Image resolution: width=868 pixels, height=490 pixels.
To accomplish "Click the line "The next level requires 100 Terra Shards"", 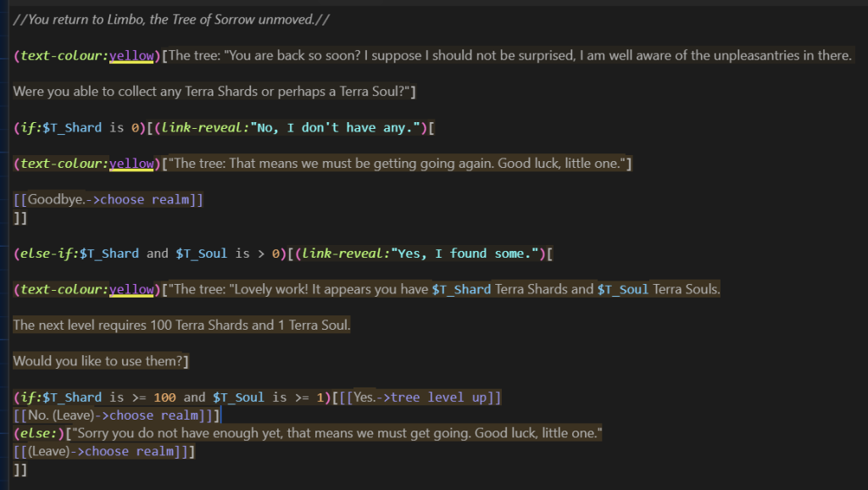I will pyautogui.click(x=181, y=325).
